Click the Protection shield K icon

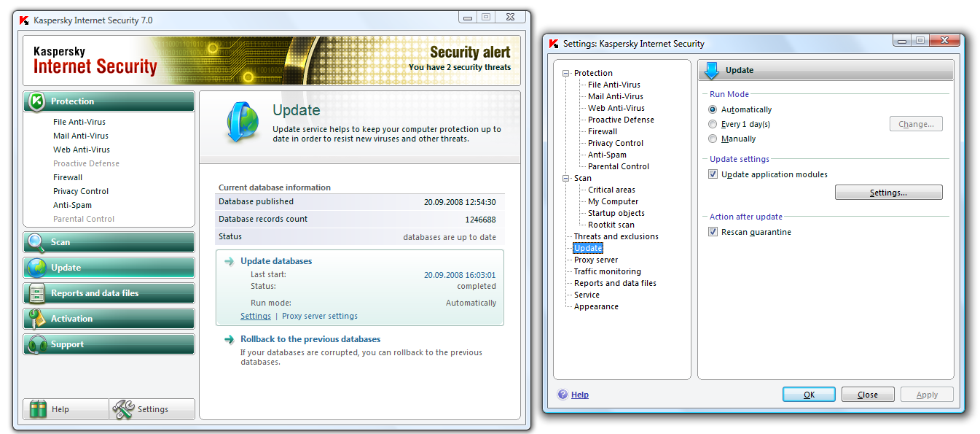pyautogui.click(x=36, y=101)
